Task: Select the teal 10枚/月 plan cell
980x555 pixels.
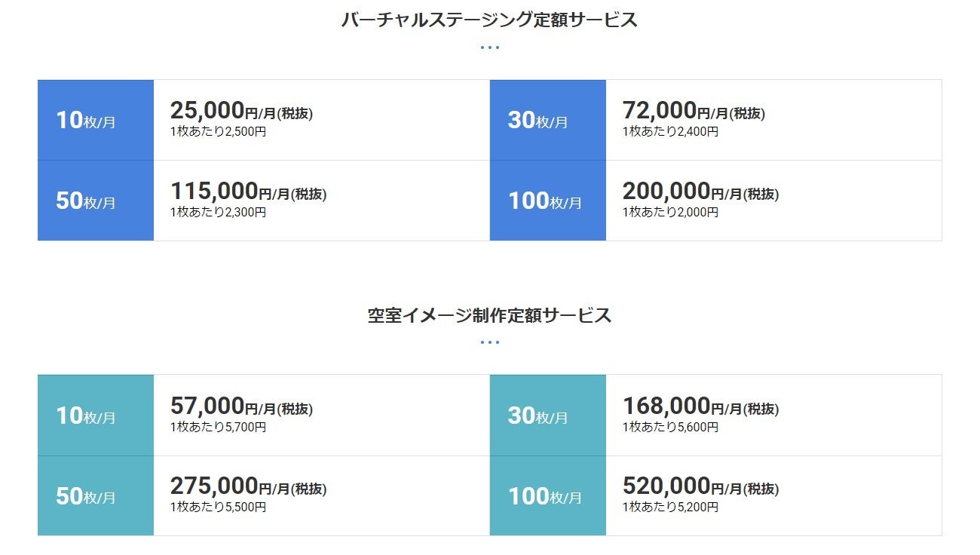Action: (96, 415)
